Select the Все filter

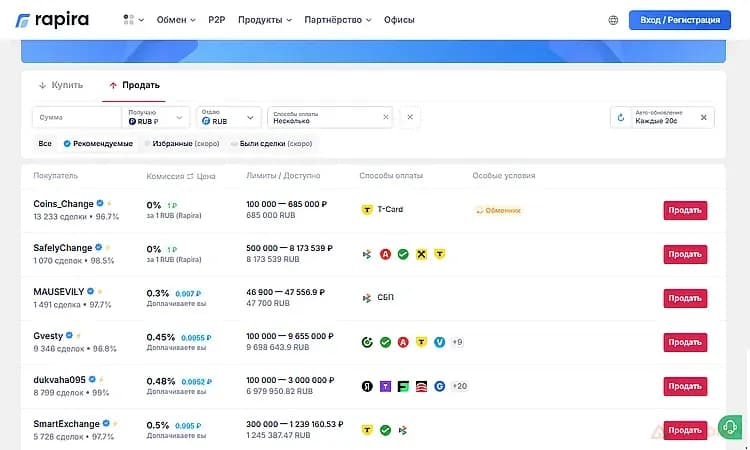pyautogui.click(x=45, y=143)
